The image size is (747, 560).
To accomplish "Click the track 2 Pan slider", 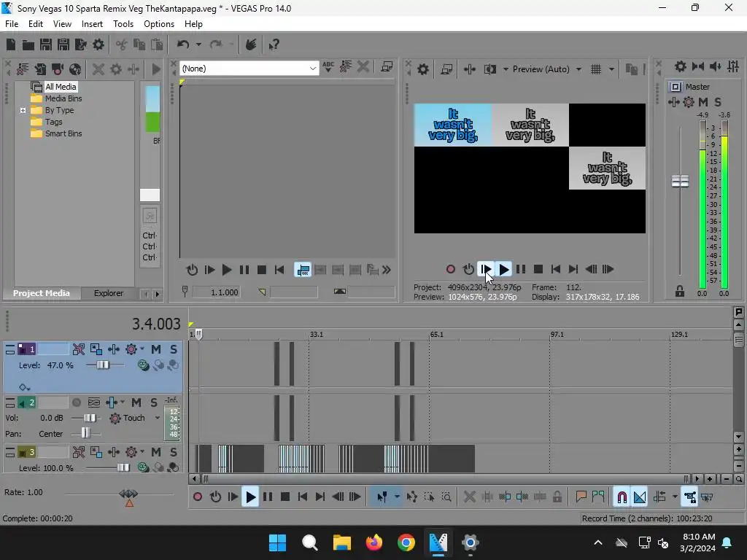I will point(86,433).
